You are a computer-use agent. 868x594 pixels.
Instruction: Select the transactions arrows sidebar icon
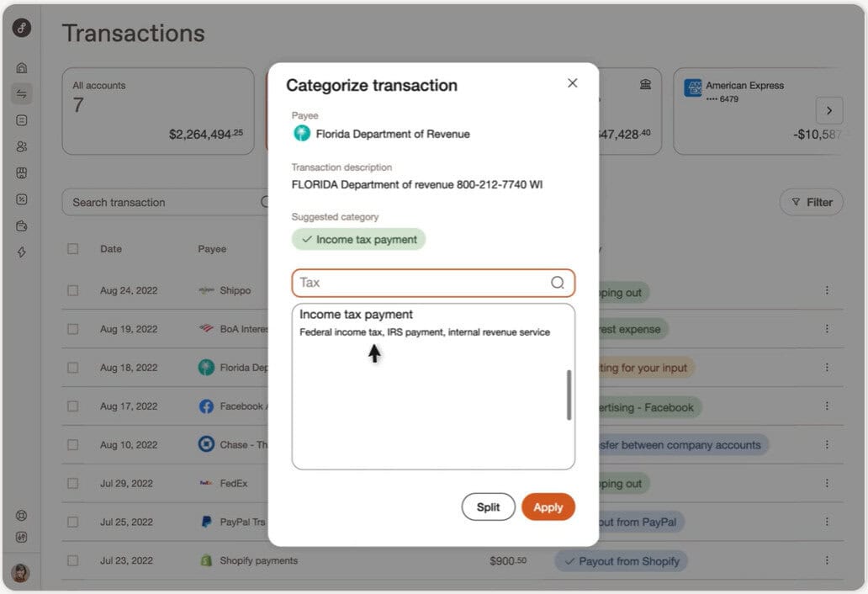click(22, 94)
